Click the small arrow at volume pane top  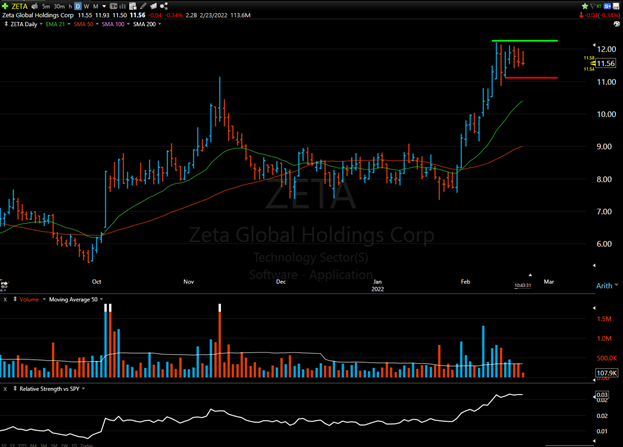pyautogui.click(x=594, y=308)
